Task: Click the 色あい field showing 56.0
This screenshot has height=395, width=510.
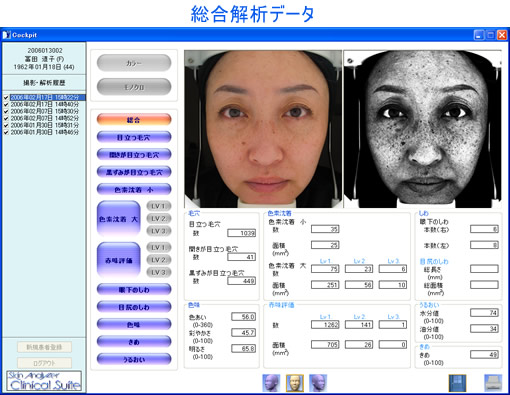Action: pyautogui.click(x=244, y=317)
